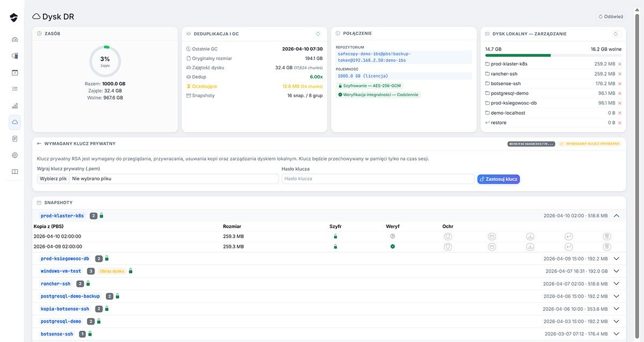
Task: Browse files folder icon for 2026-04-10 snapshot
Action: tap(492, 236)
